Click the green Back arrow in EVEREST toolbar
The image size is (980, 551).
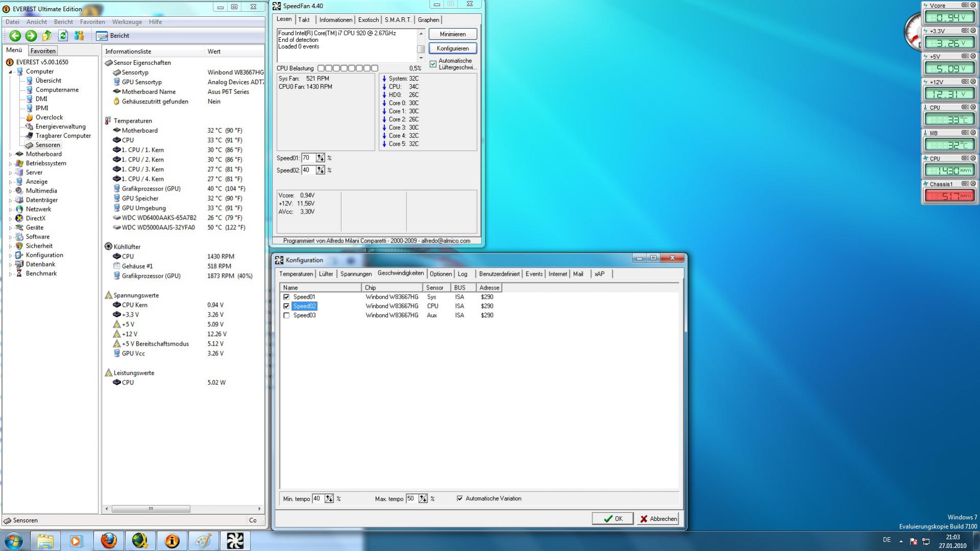pos(15,36)
